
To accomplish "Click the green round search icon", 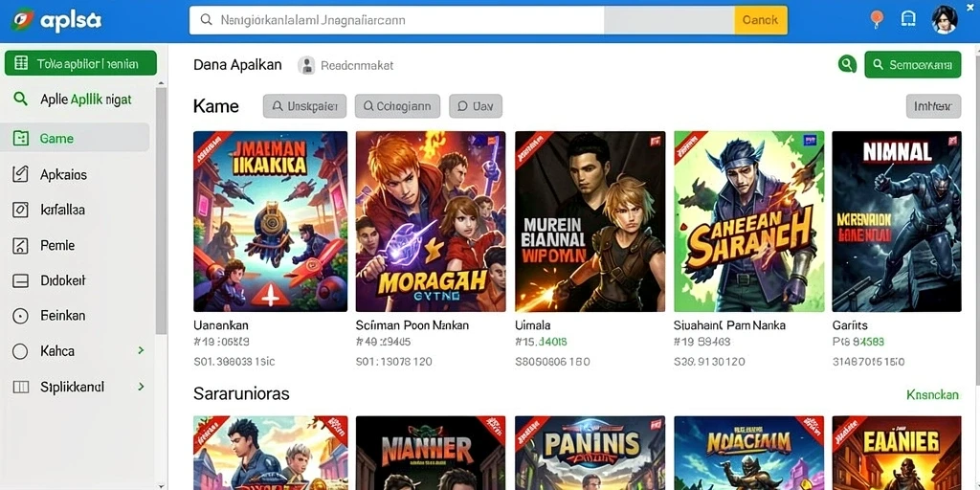I will pyautogui.click(x=847, y=64).
